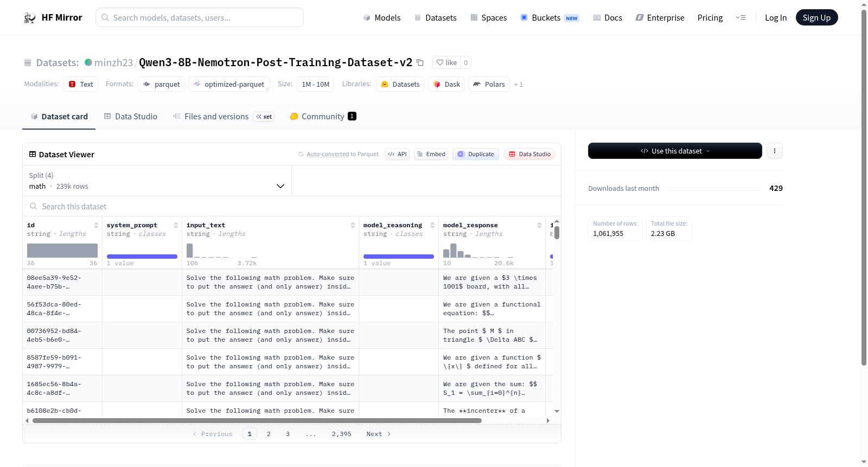Switch to the Dataset card tab
The height and width of the screenshot is (467, 868).
click(x=59, y=117)
